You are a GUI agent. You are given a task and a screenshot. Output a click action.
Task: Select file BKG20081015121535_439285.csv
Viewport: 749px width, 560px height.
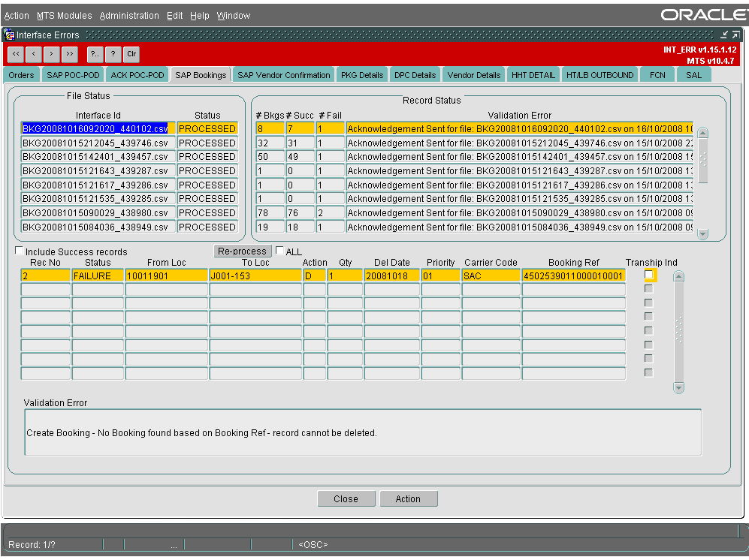(x=98, y=199)
